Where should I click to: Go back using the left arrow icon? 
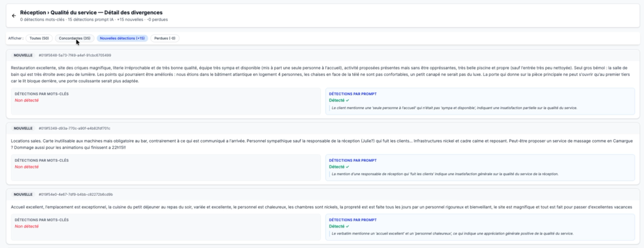14,16
